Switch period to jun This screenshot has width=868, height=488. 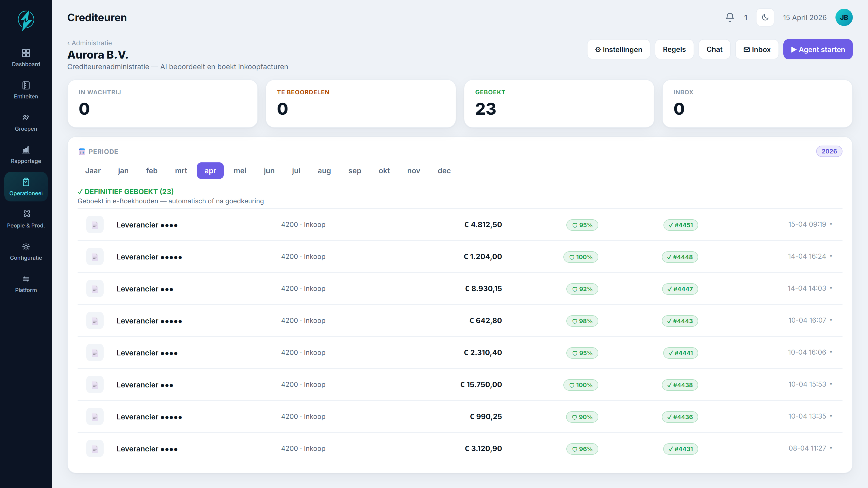269,171
